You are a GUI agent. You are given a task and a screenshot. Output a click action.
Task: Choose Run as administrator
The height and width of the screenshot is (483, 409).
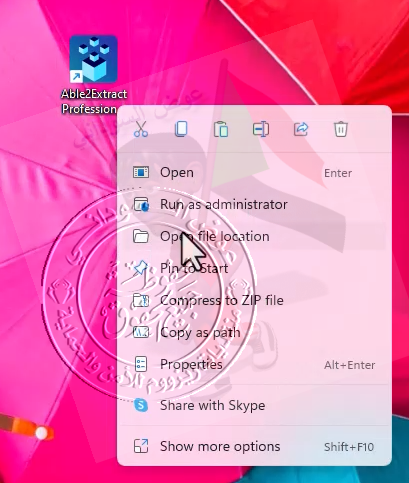click(x=255, y=204)
